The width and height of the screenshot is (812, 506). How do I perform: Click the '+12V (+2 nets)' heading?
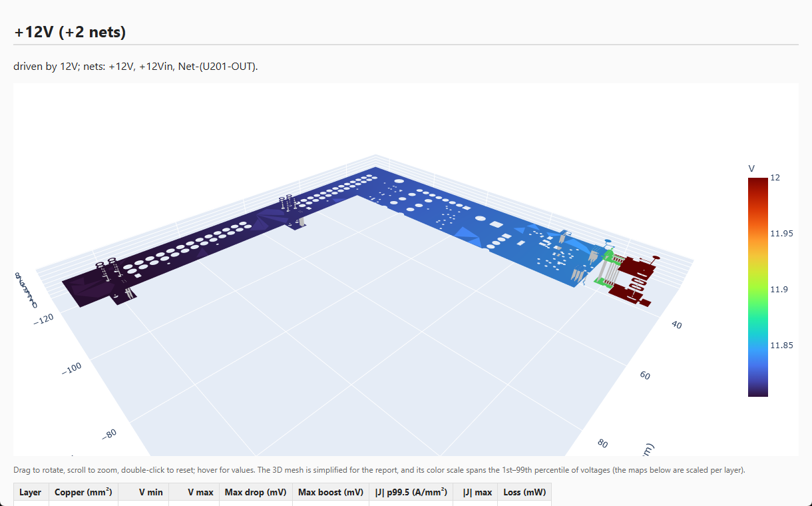coord(70,31)
